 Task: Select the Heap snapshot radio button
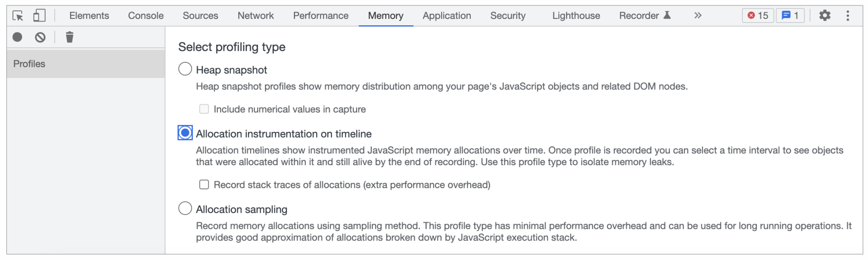(x=185, y=69)
